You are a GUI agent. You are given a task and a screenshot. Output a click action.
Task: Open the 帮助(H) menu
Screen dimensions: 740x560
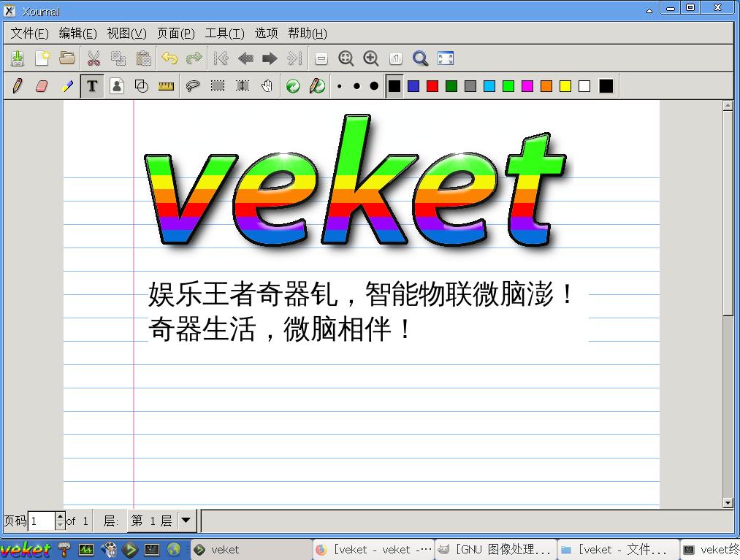308,33
